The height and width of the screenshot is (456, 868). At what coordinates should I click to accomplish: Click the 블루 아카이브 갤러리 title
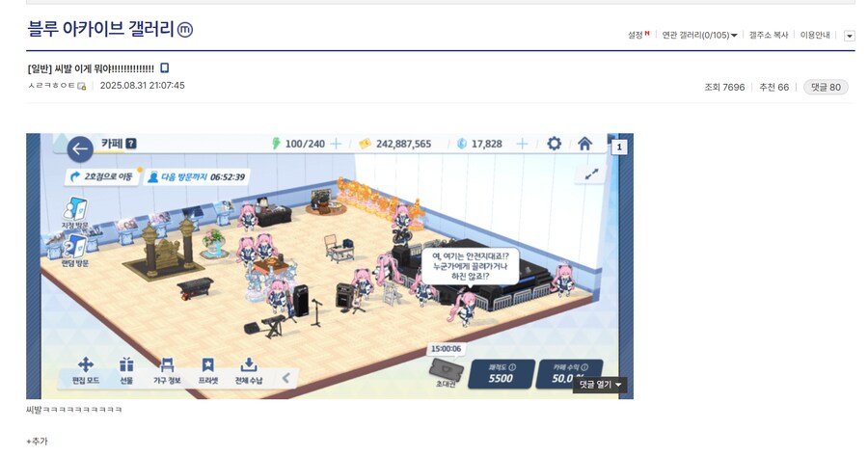[100, 29]
